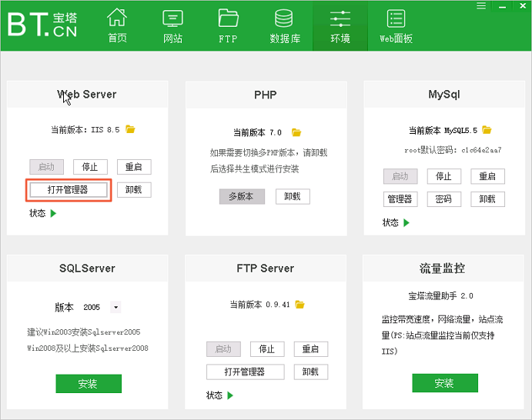Uninstall MySql via 卸载 button
Viewport: 532px width, 420px height.
click(487, 199)
